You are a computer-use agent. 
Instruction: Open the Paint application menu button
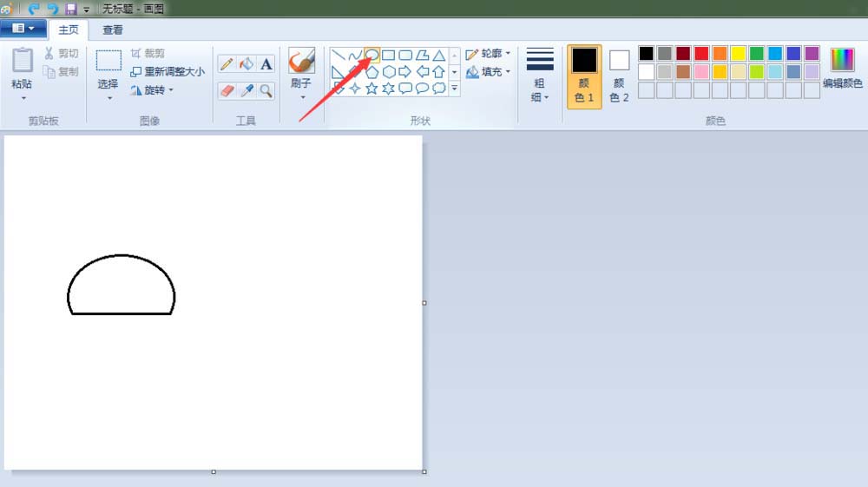[23, 29]
